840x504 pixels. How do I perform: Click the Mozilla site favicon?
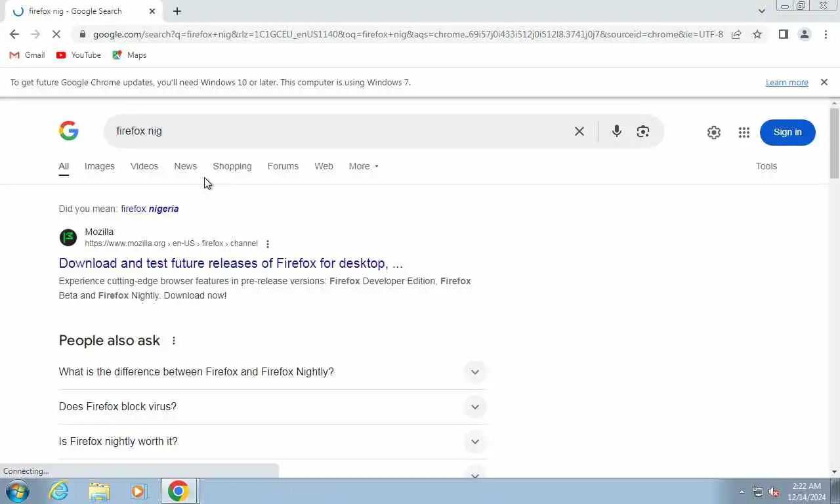coord(68,238)
